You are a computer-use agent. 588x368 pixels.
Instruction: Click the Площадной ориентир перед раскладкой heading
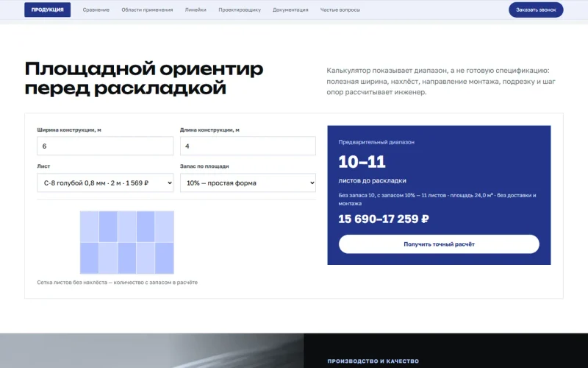144,79
